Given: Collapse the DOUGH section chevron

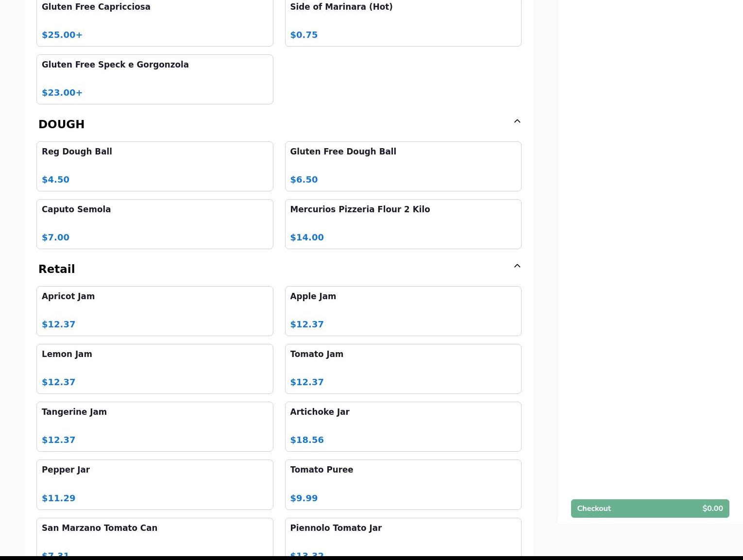Looking at the screenshot, I should tap(517, 121).
